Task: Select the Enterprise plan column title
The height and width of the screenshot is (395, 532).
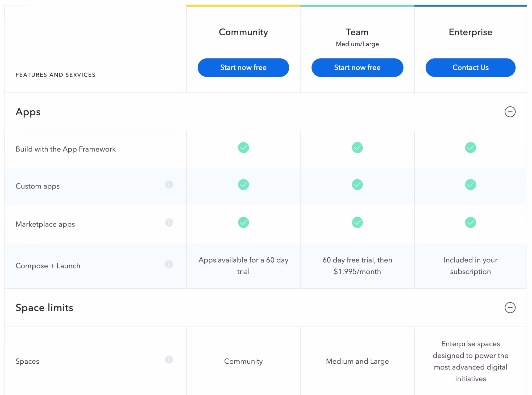Action: coord(470,32)
